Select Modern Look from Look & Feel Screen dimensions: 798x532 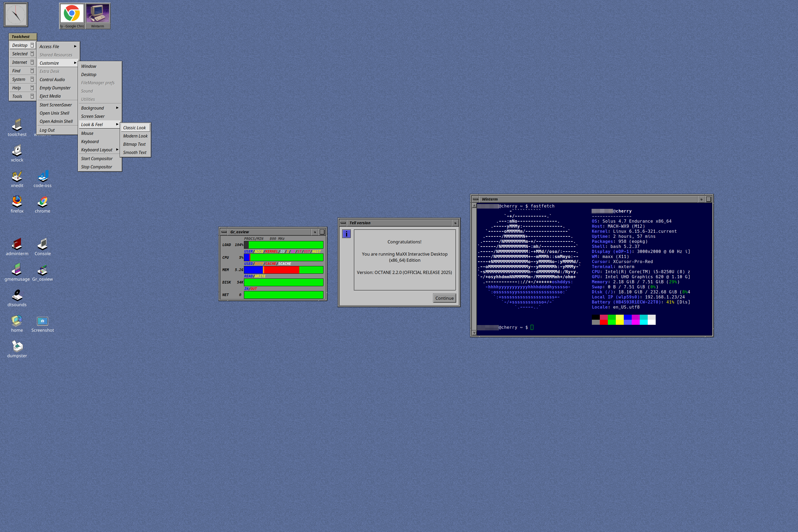(135, 136)
